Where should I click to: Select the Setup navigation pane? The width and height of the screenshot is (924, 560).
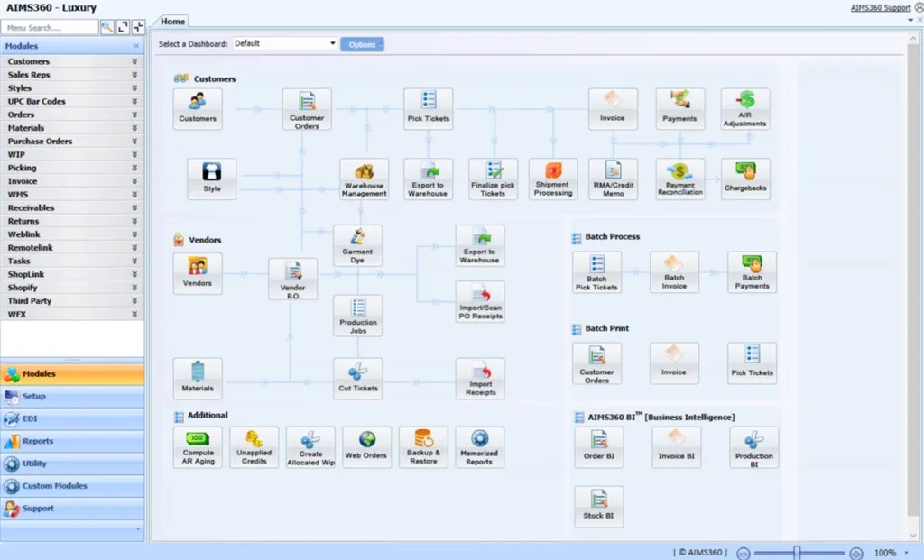pos(72,396)
